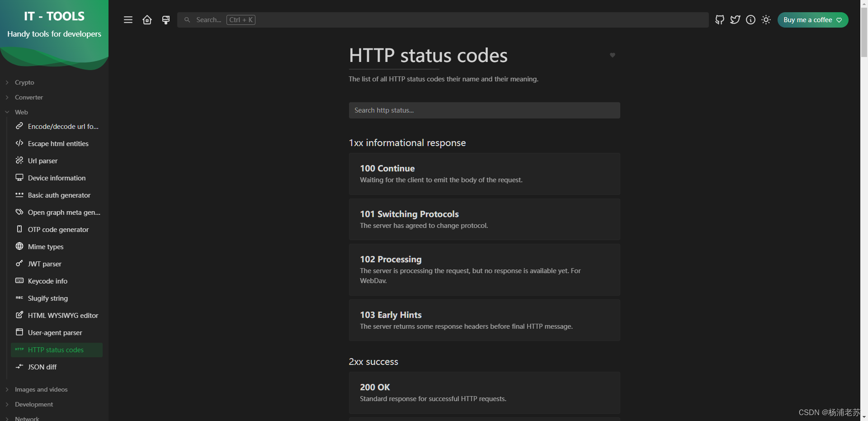This screenshot has width=868, height=421.
Task: Click the Buy me a coffee button
Action: click(x=813, y=20)
